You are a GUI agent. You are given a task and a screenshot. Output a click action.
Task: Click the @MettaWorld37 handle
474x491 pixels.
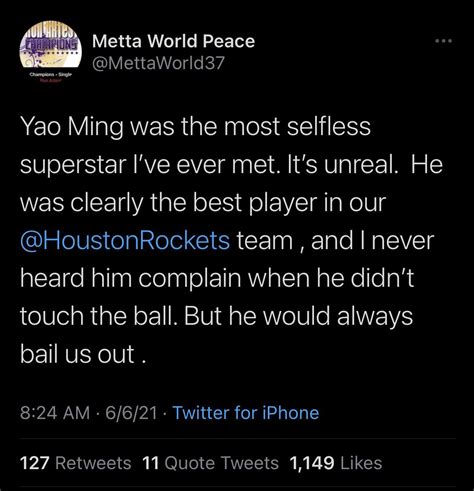tap(159, 63)
